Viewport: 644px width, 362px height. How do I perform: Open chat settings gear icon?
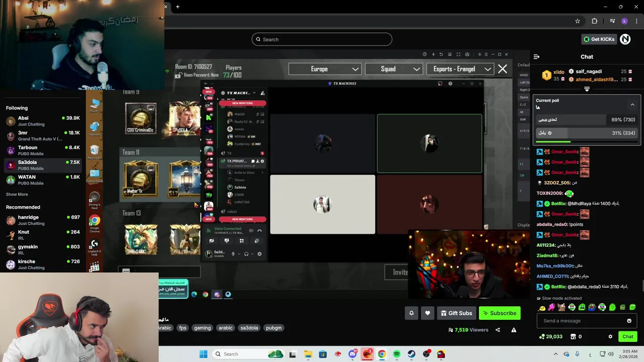point(610,336)
